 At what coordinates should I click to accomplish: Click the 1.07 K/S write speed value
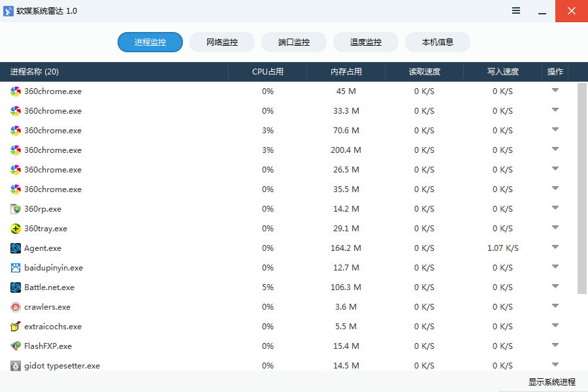(502, 248)
